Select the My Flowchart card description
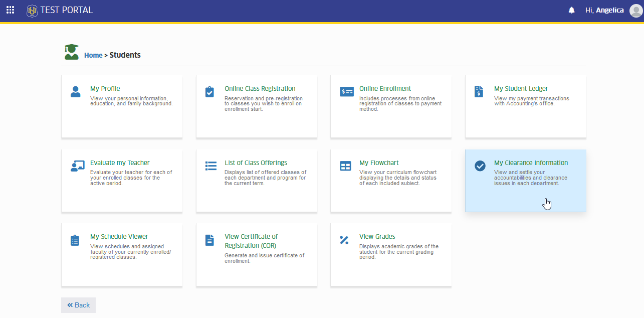Screen dimensions: 644x318 pos(398,178)
